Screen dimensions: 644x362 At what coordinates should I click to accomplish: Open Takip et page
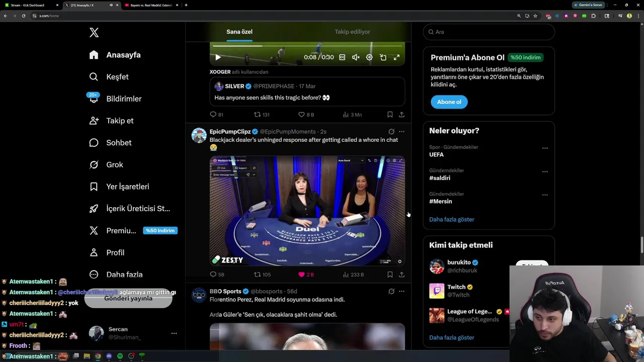pyautogui.click(x=111, y=121)
